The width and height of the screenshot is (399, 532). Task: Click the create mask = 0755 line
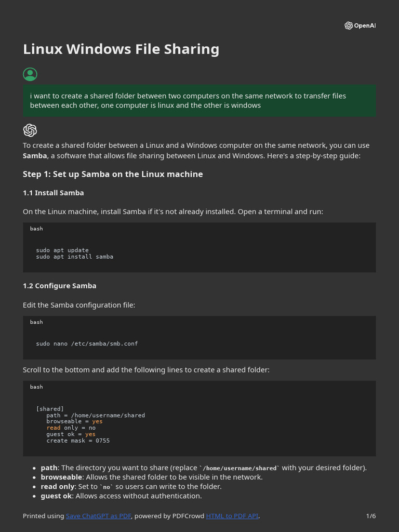click(78, 441)
